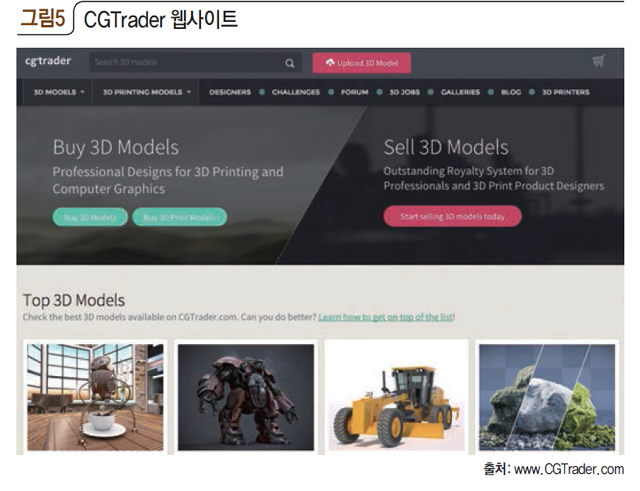Click the Sell 3D Models heading
The image size is (640, 491).
pos(446,147)
